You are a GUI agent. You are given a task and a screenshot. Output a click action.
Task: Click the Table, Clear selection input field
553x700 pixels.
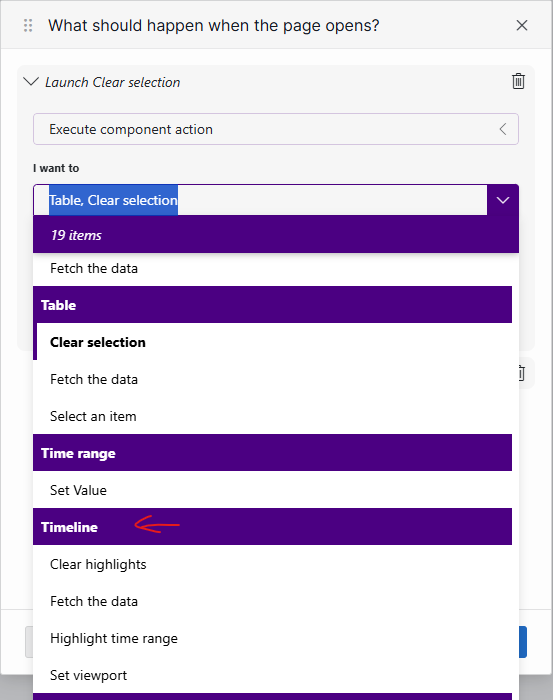click(260, 200)
